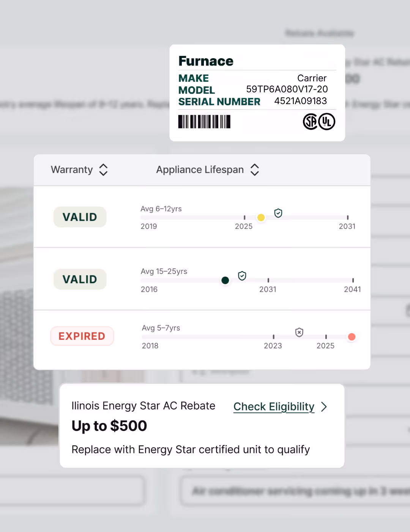Image resolution: width=410 pixels, height=532 pixels.
Task: Select the yellow marker on the 2019–2031 timeline
Action: tap(261, 218)
